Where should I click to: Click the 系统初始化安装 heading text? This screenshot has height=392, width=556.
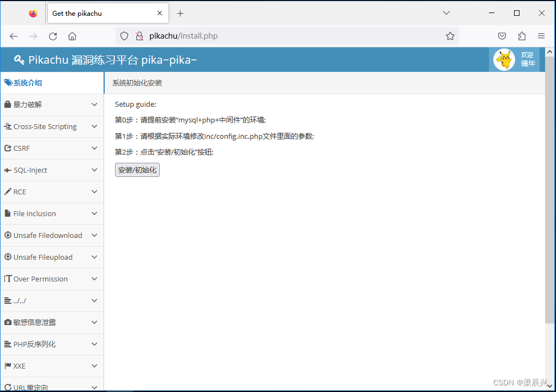pyautogui.click(x=137, y=83)
